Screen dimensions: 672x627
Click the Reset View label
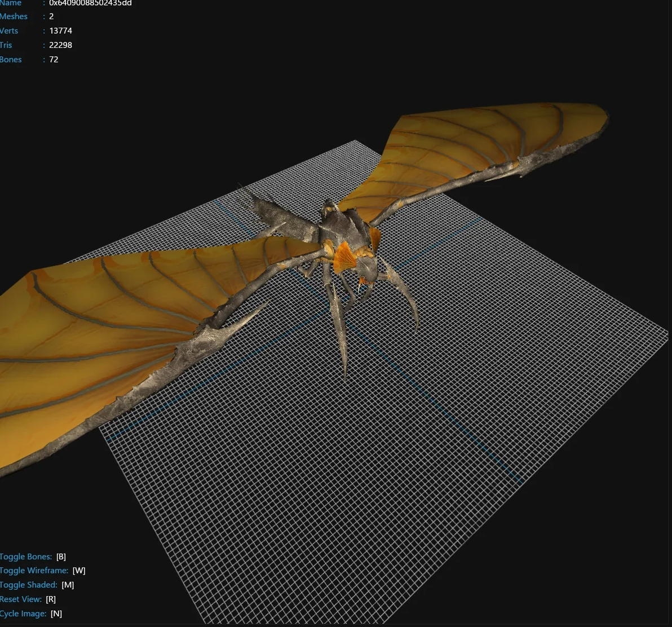click(x=20, y=599)
